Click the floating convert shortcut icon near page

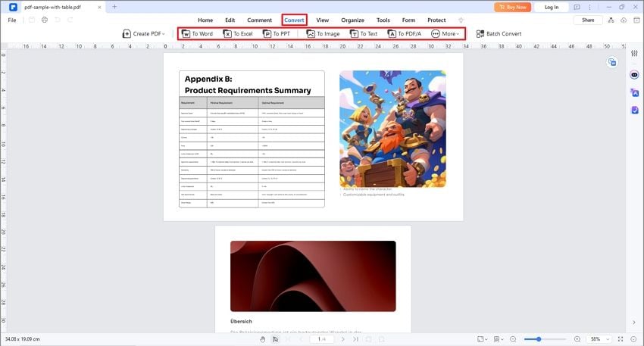point(612,62)
